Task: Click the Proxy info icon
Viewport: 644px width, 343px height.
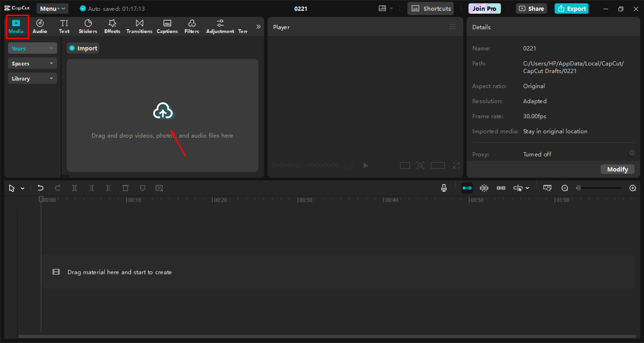Action: pyautogui.click(x=632, y=153)
